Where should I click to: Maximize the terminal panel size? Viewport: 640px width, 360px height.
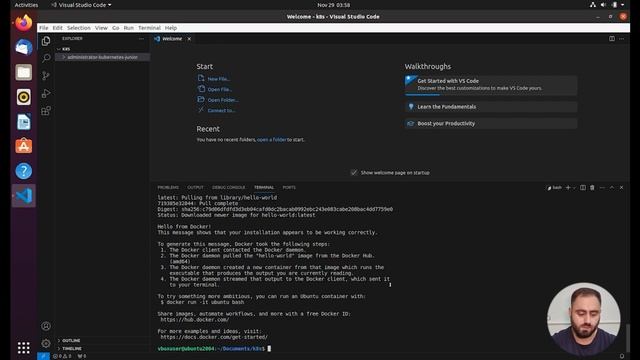[612, 188]
